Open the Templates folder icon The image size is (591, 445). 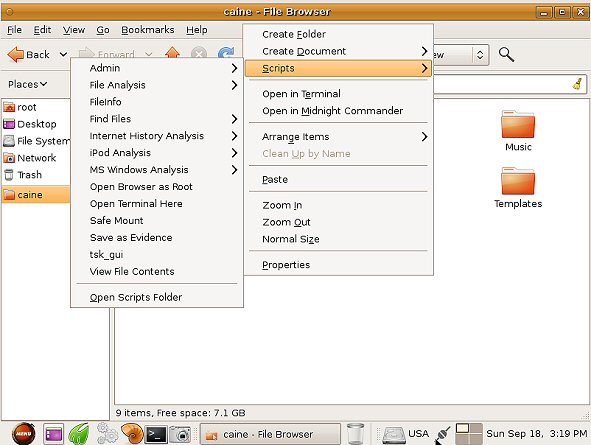click(x=518, y=182)
